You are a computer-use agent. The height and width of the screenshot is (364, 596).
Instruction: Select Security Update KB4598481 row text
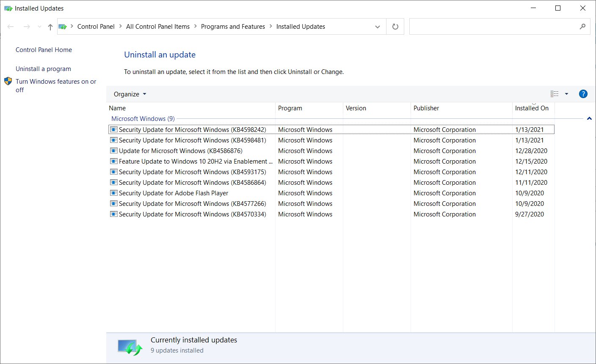pos(193,140)
